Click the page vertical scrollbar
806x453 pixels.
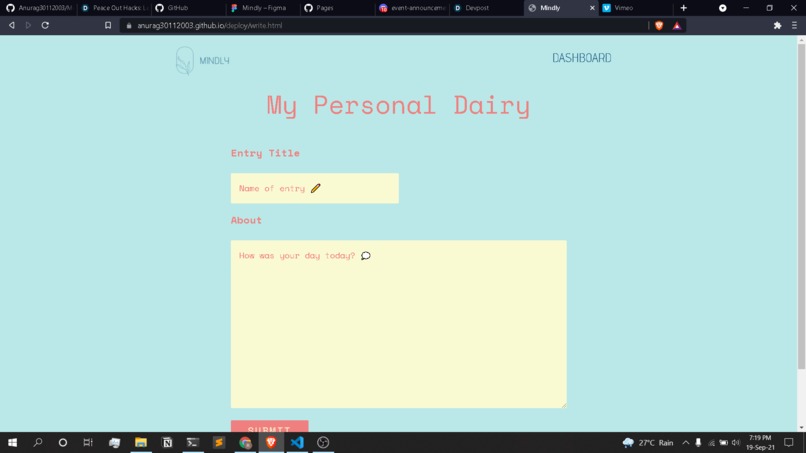801,206
